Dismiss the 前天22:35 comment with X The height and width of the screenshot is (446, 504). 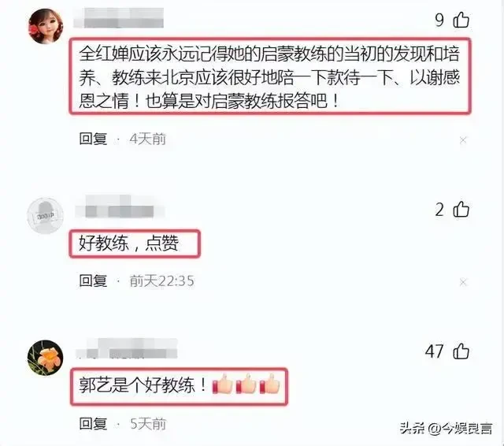(463, 282)
